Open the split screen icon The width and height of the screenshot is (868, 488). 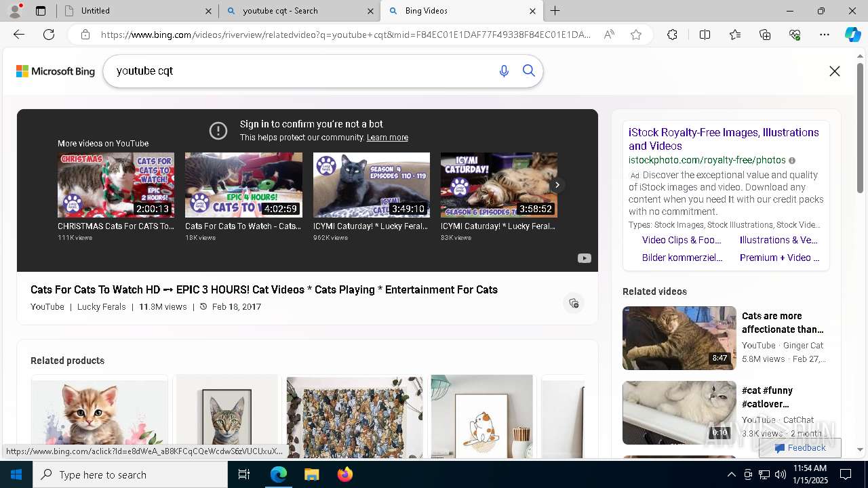point(705,35)
